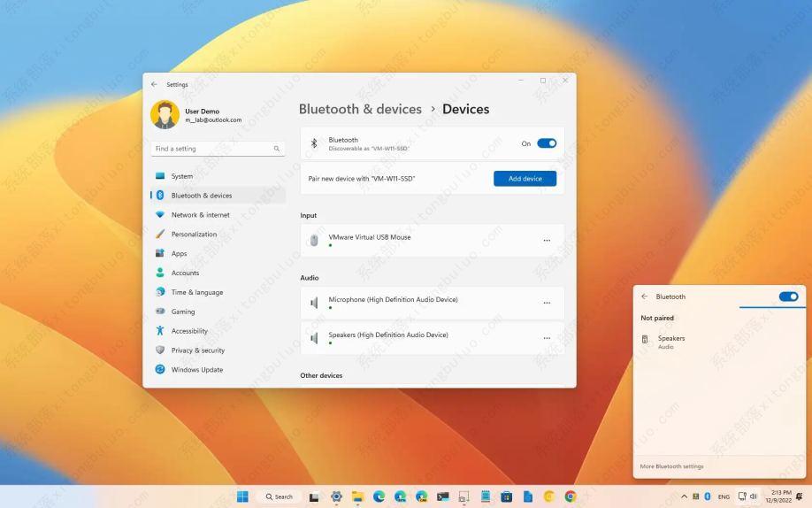The image size is (812, 508).
Task: Click the Bluetooth tray icon
Action: (708, 496)
